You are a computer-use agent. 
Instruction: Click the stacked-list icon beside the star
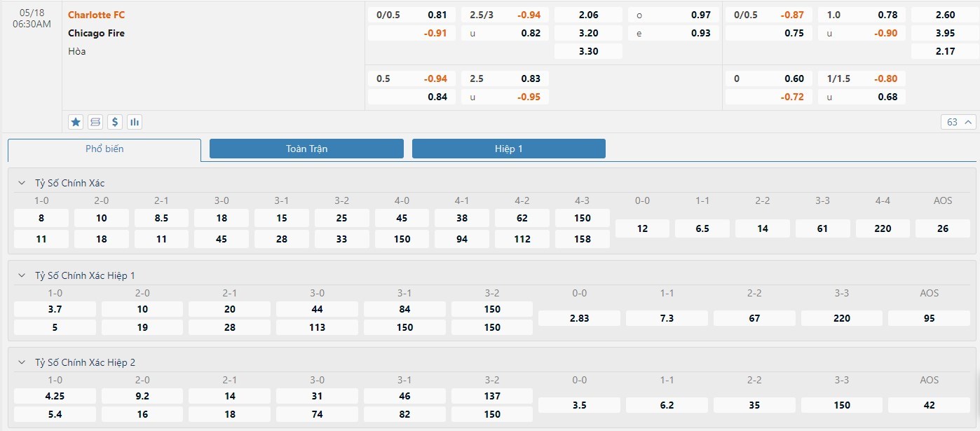point(95,122)
